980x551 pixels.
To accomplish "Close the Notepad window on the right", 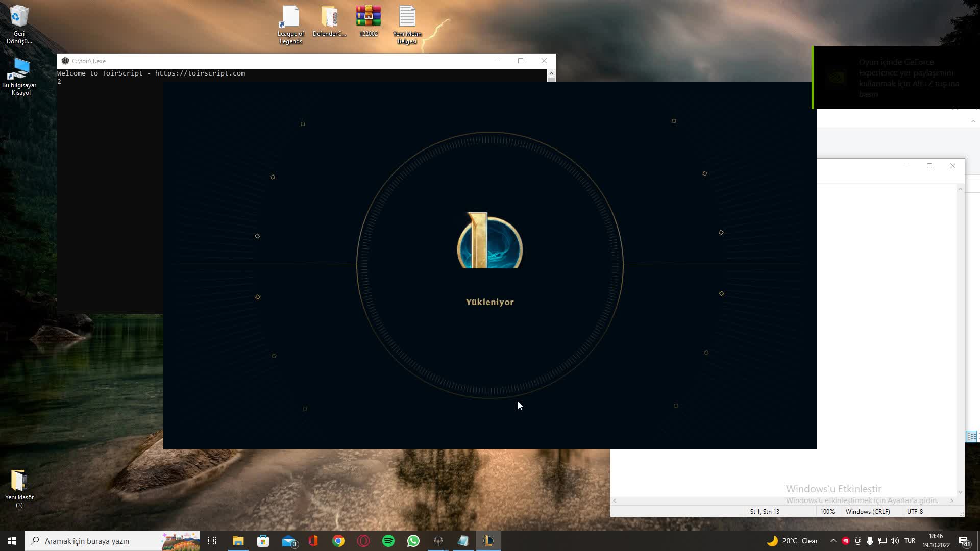I will [952, 166].
